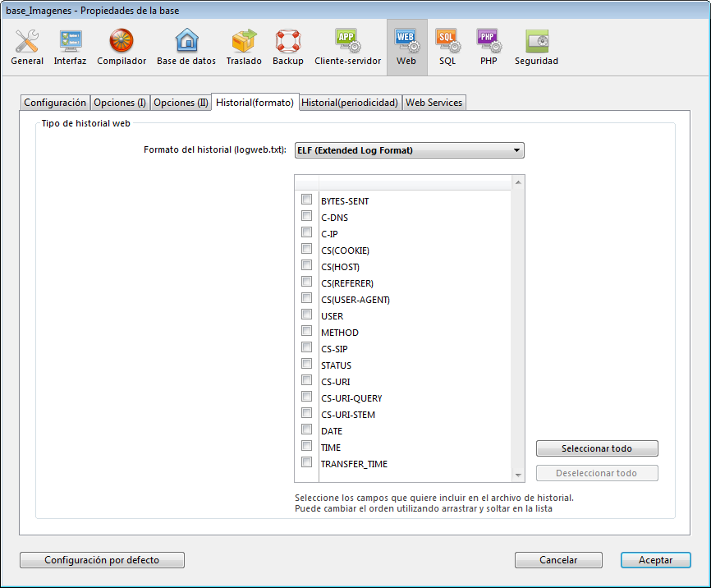Viewport: 711px width, 588px height.
Task: Tick the CS-URI field checkbox
Action: click(x=306, y=380)
